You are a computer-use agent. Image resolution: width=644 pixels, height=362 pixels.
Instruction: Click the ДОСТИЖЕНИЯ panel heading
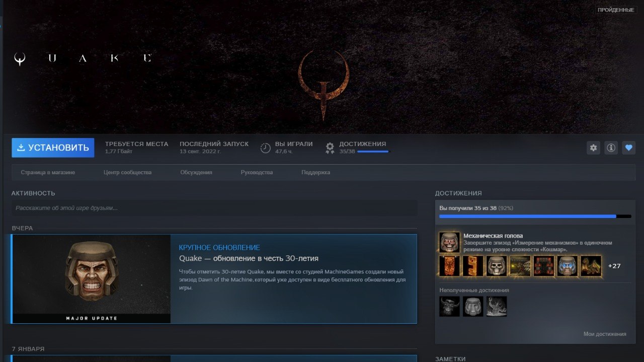pos(458,193)
